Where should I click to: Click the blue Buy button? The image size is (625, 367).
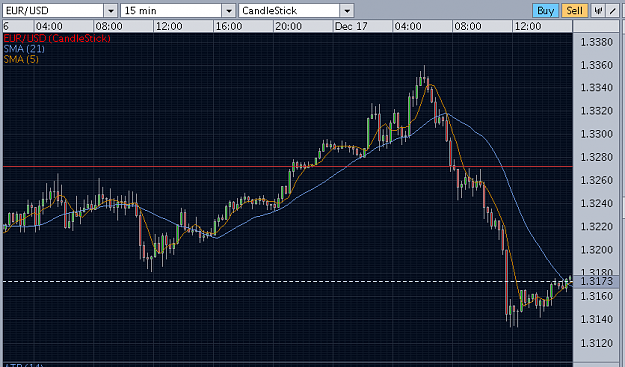tap(545, 10)
